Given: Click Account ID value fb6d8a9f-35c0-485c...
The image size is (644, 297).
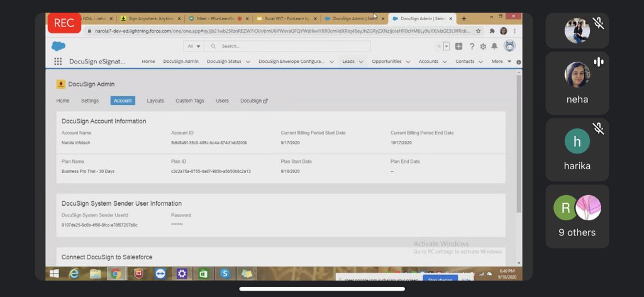Looking at the screenshot, I should (x=209, y=143).
